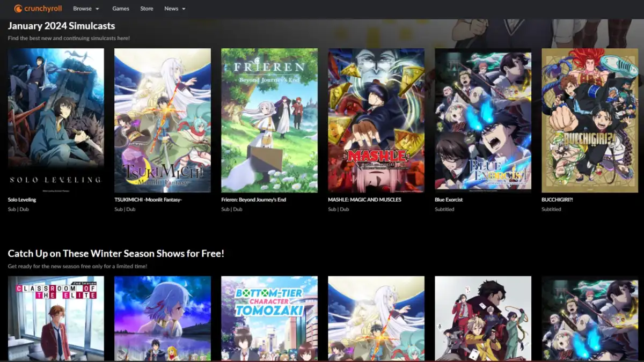The width and height of the screenshot is (644, 362).
Task: Open the Solo Leveling poster
Action: click(56, 120)
